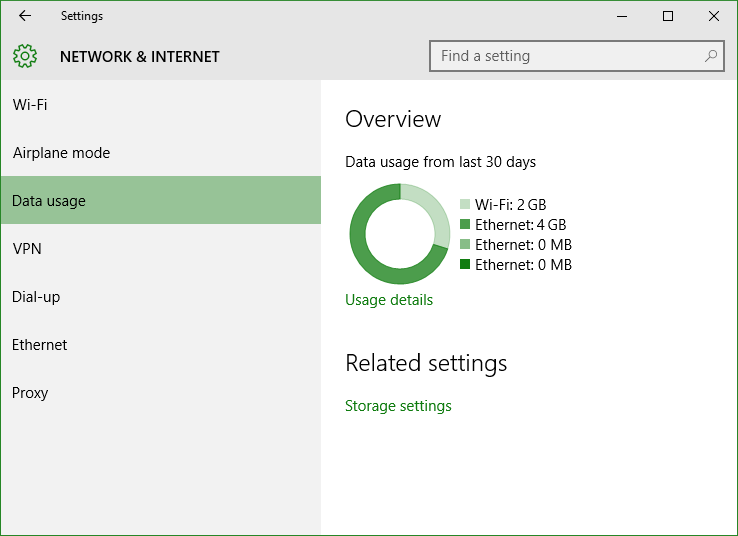
Task: Click the data usage donut chart
Action: click(x=400, y=234)
